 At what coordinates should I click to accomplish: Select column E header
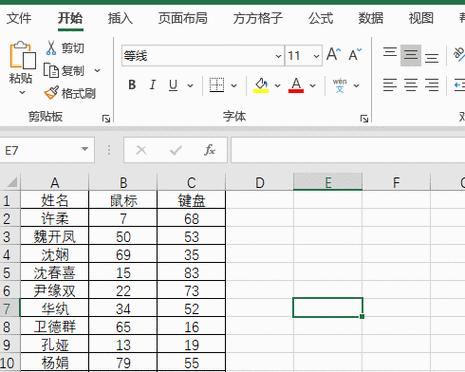[328, 182]
